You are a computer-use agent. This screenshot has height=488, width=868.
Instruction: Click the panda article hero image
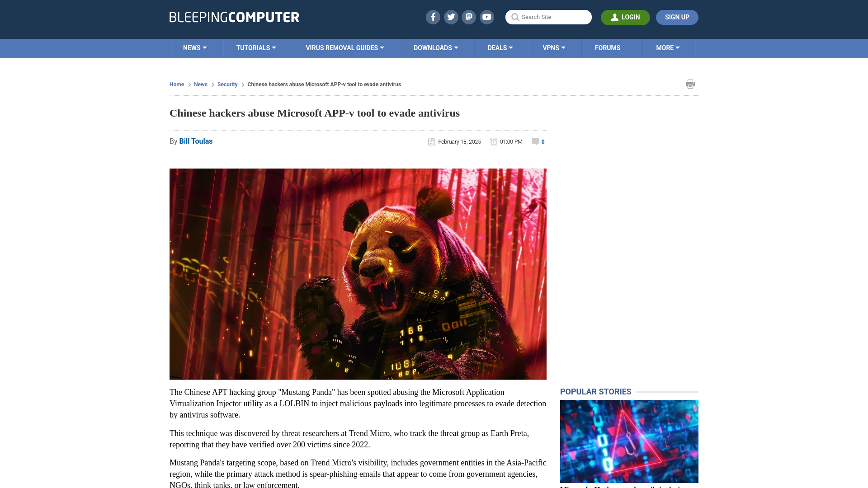click(x=358, y=274)
